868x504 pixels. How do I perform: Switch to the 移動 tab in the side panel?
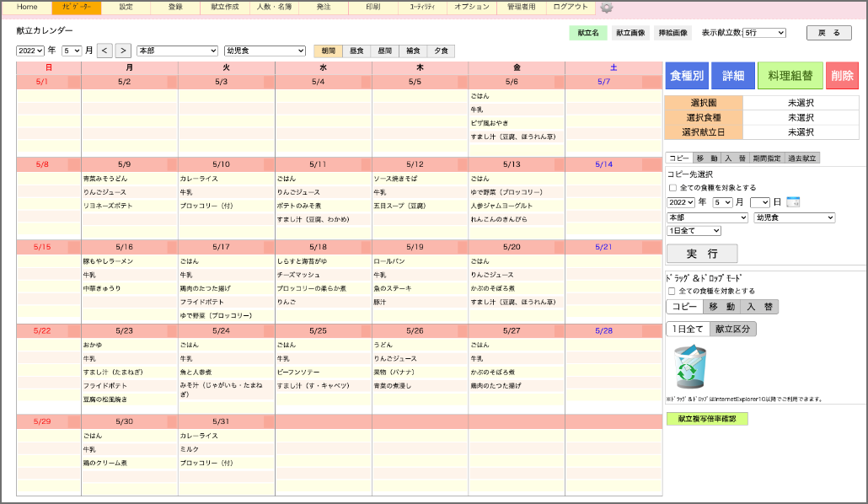pyautogui.click(x=707, y=158)
